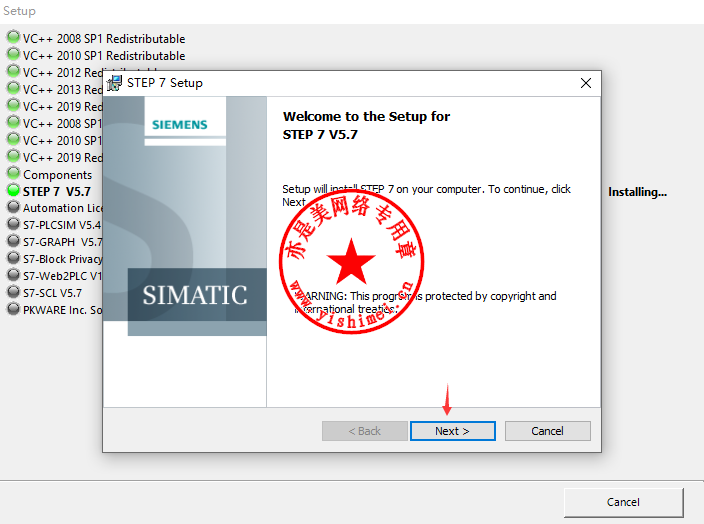
Task: Close the STEP 7 Setup dialog
Action: point(585,83)
